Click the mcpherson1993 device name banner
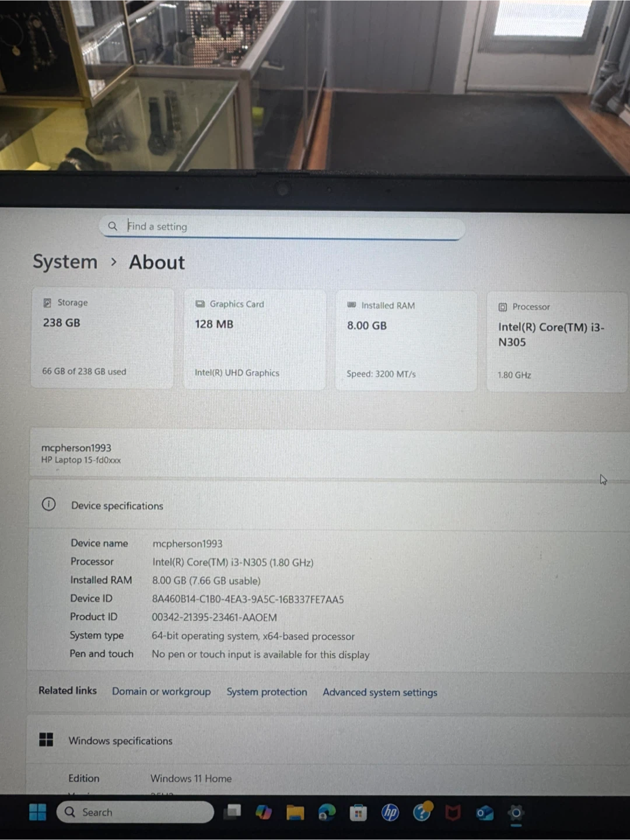This screenshot has width=630, height=840. coord(329,454)
